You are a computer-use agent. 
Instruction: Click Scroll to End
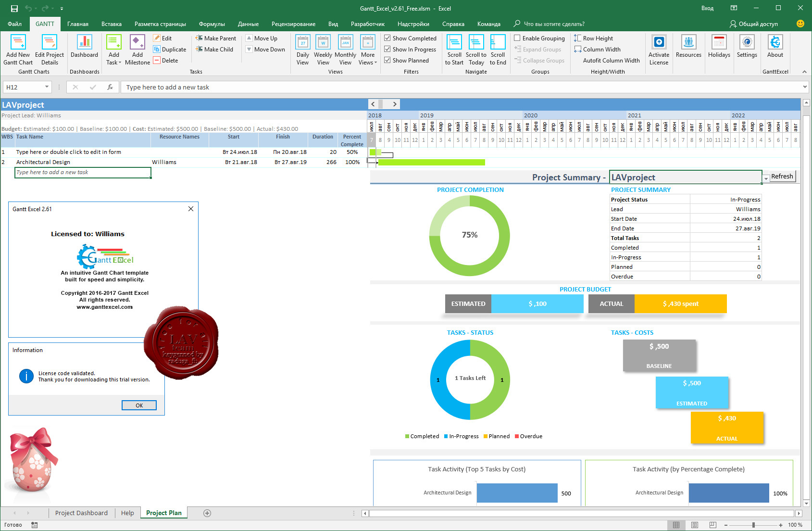(x=498, y=50)
